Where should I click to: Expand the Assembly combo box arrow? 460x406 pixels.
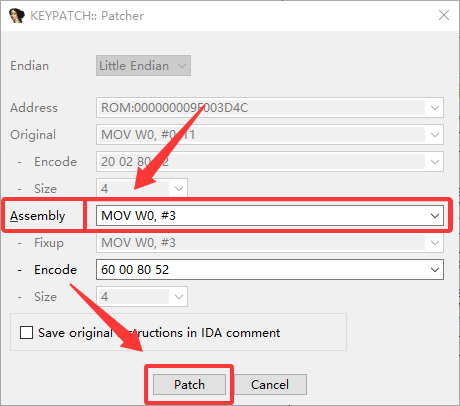point(435,216)
